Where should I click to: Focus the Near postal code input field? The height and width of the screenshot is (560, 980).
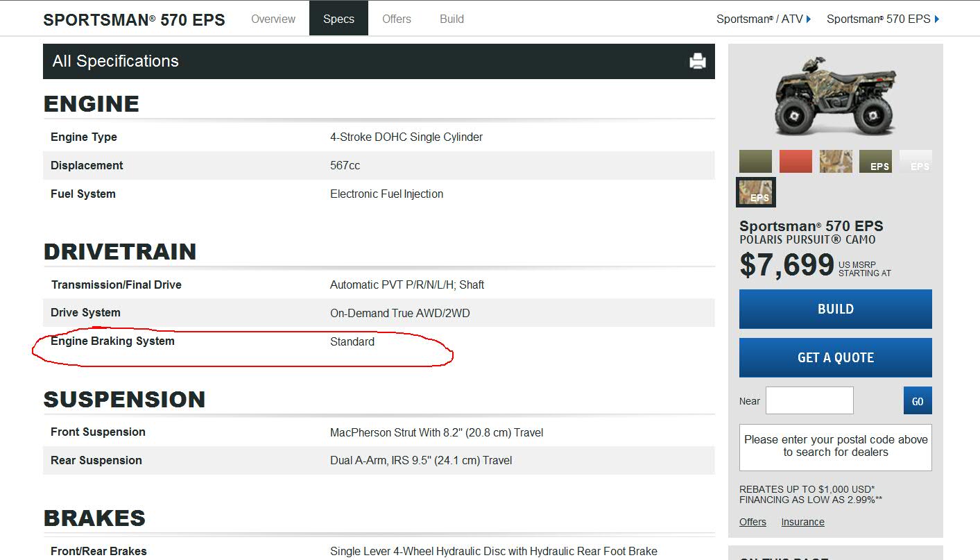tap(809, 401)
